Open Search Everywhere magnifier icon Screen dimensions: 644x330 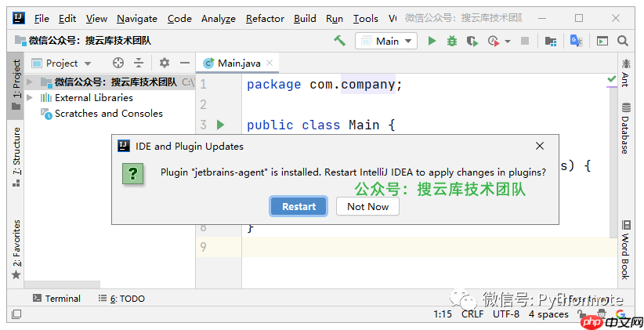click(x=623, y=41)
